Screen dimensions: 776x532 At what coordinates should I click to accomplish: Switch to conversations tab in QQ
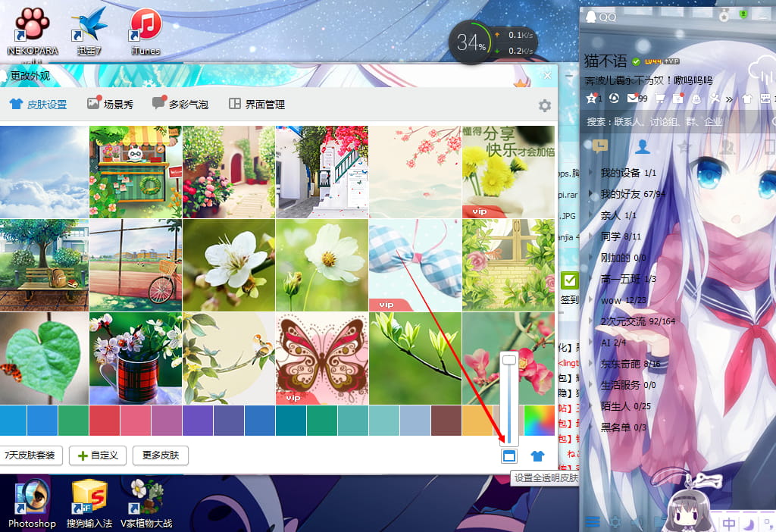coord(600,146)
